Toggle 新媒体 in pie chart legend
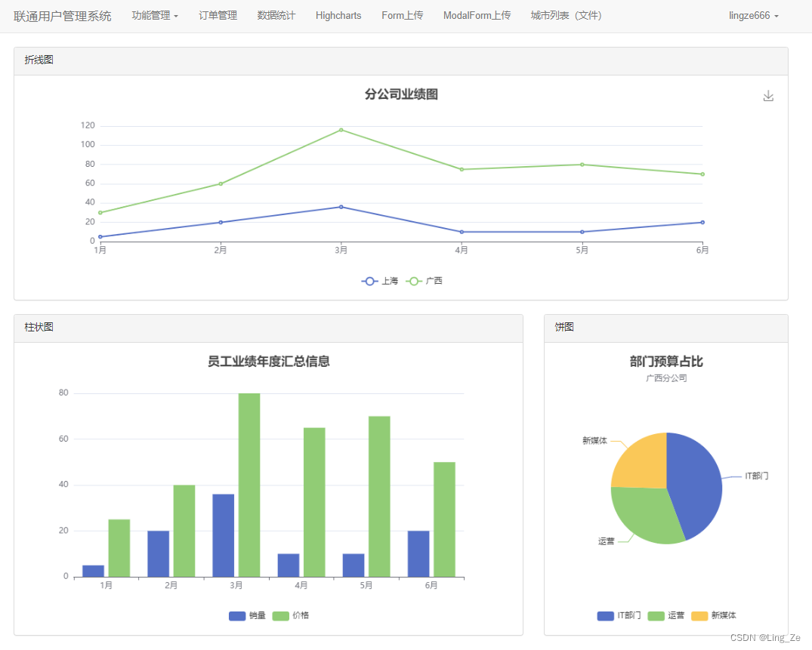 point(714,615)
